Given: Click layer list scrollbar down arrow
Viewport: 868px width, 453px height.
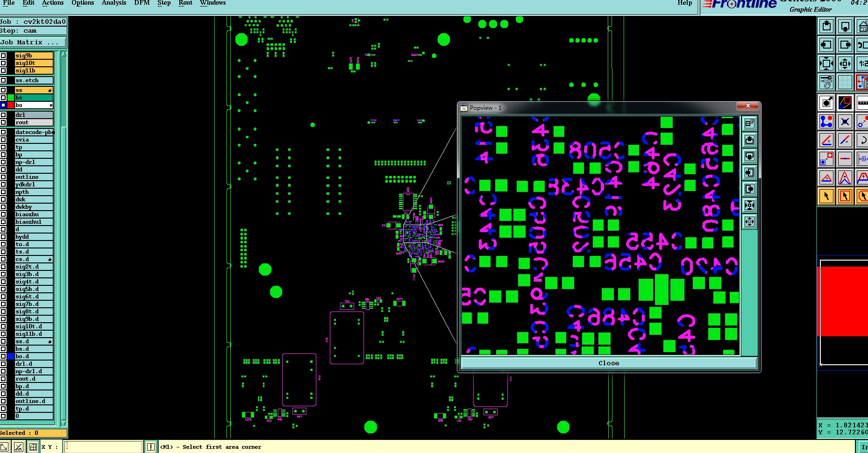Looking at the screenshot, I should tap(64, 423).
